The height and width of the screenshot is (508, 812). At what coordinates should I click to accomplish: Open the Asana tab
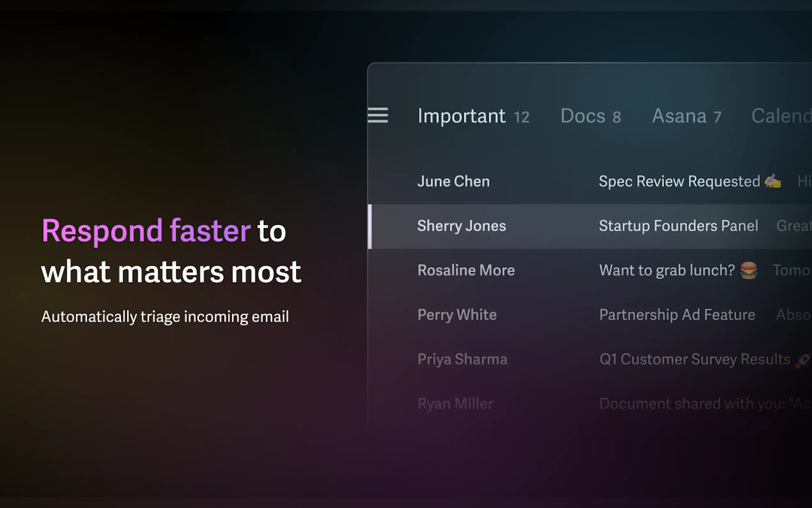(x=686, y=116)
